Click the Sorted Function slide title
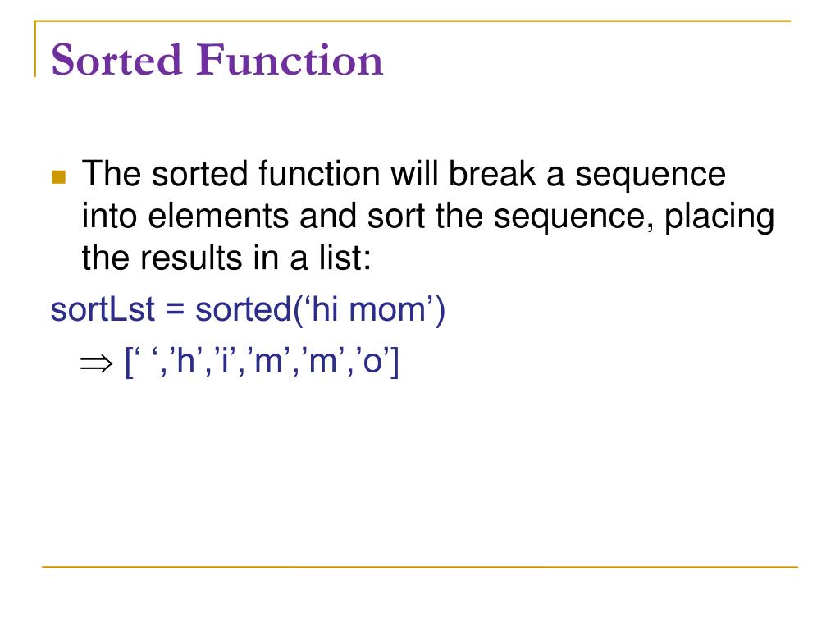840x630 pixels. tap(217, 59)
